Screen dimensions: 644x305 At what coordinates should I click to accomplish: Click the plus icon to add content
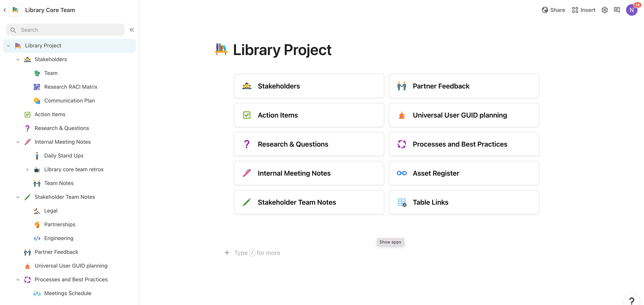(227, 253)
